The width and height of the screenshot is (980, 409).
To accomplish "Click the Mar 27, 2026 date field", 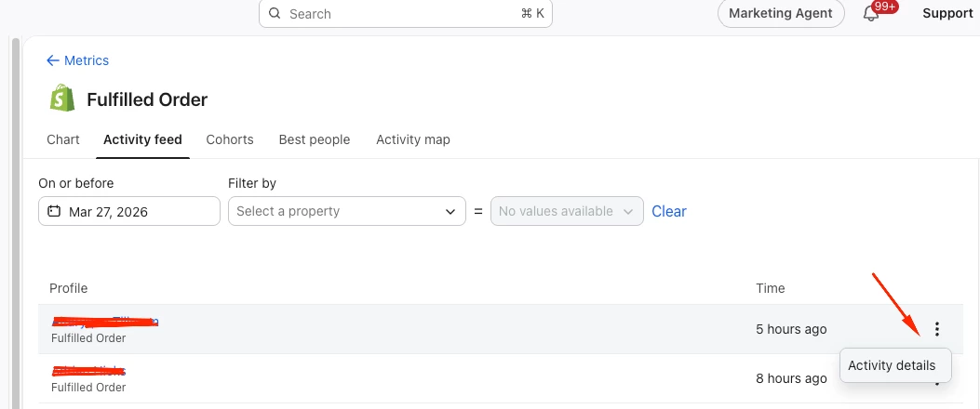I will point(129,211).
